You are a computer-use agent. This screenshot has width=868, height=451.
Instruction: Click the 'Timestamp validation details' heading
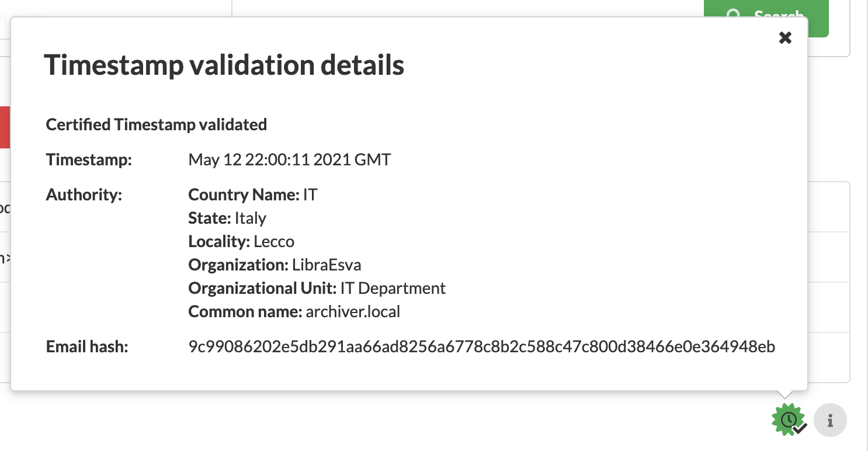224,65
